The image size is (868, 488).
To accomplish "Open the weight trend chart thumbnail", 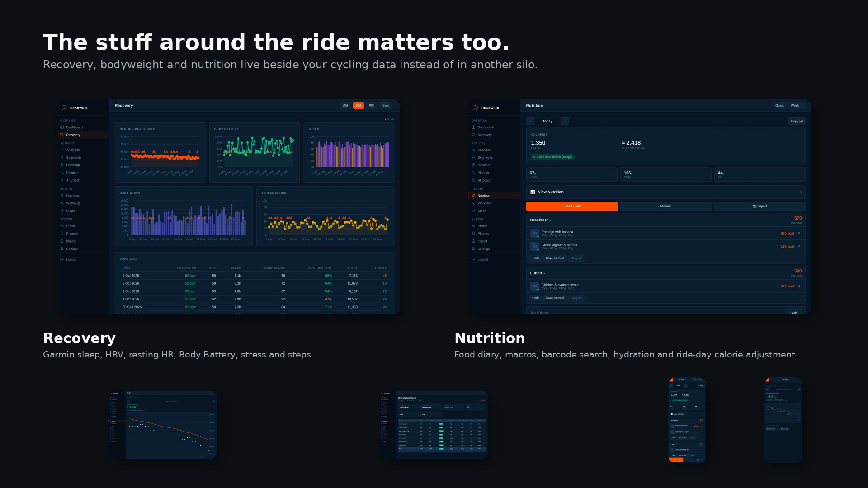I will (163, 425).
